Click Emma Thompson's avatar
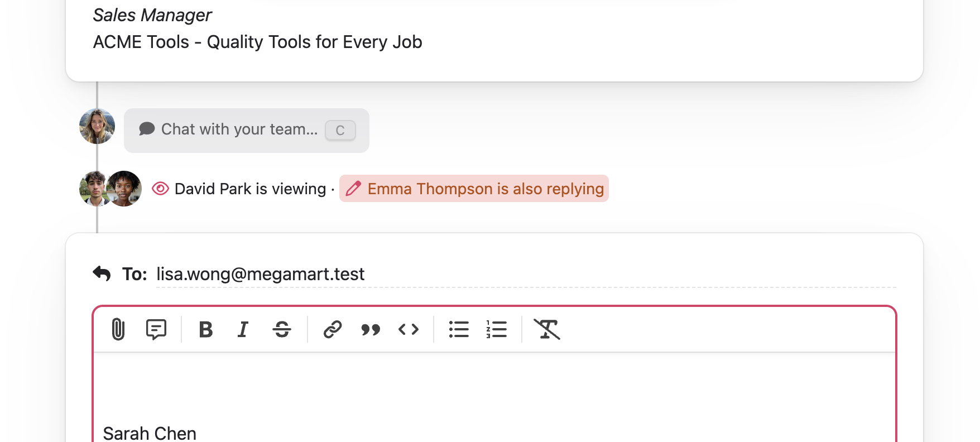The height and width of the screenshot is (442, 980). coord(125,189)
